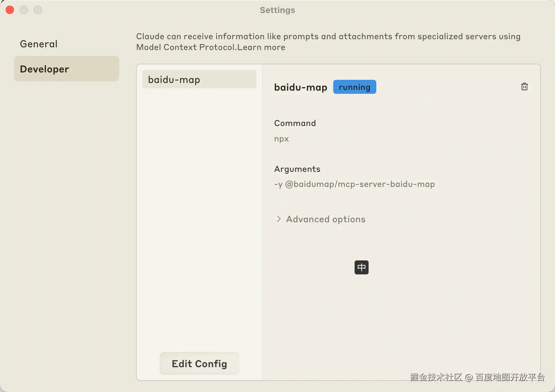This screenshot has height=392, width=555.
Task: Click the Edit Config button
Action: point(199,364)
